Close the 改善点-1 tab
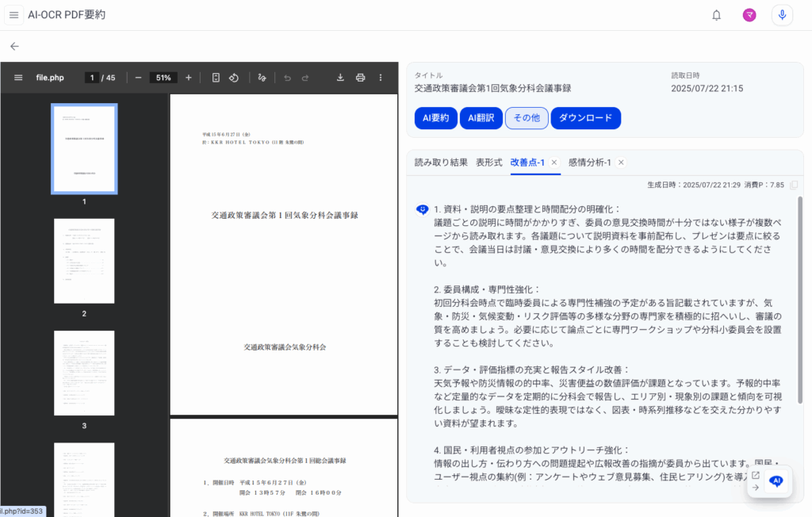The height and width of the screenshot is (517, 812). [x=554, y=163]
